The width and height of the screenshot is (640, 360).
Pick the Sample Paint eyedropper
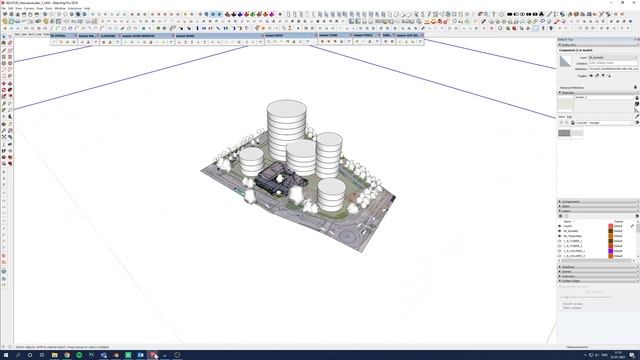click(x=637, y=117)
